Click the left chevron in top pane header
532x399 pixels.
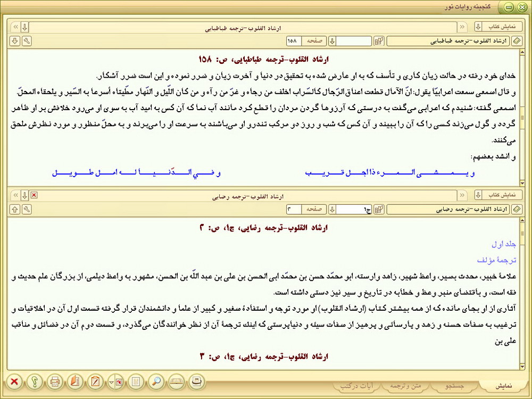(15, 27)
